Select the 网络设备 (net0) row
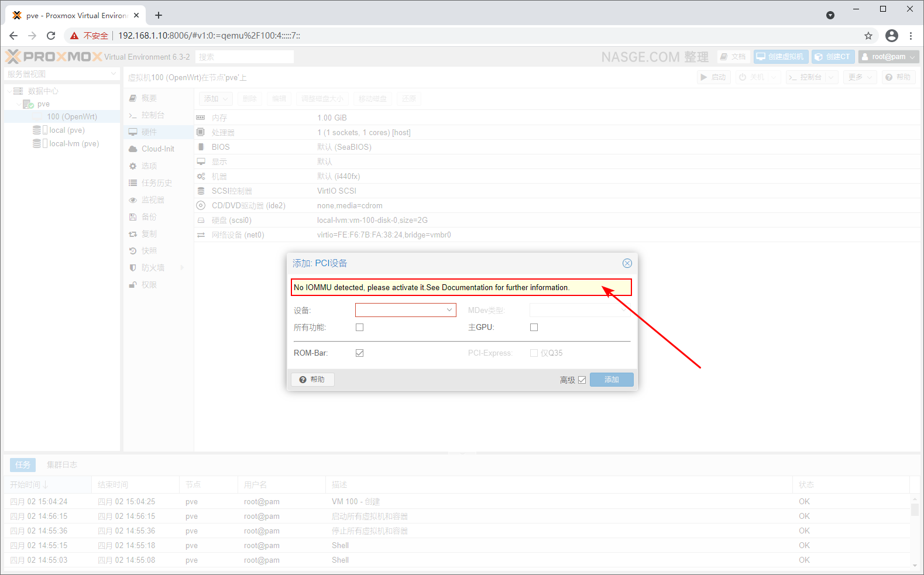The height and width of the screenshot is (575, 924). [556, 235]
